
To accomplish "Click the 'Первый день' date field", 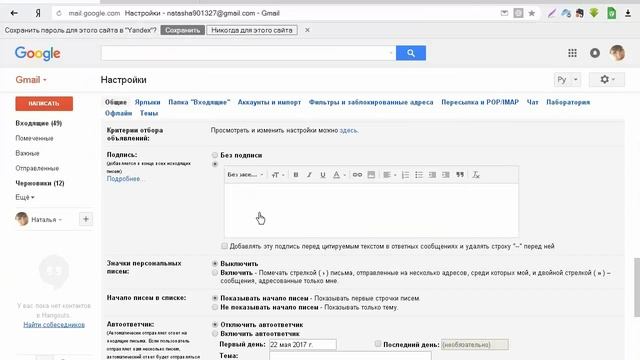I will (x=302, y=344).
